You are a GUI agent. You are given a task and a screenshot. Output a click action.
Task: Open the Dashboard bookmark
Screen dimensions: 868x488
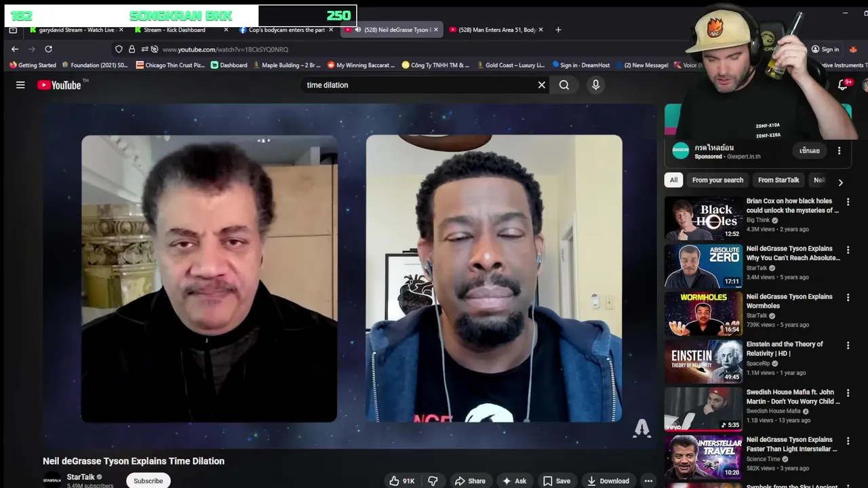(x=229, y=65)
